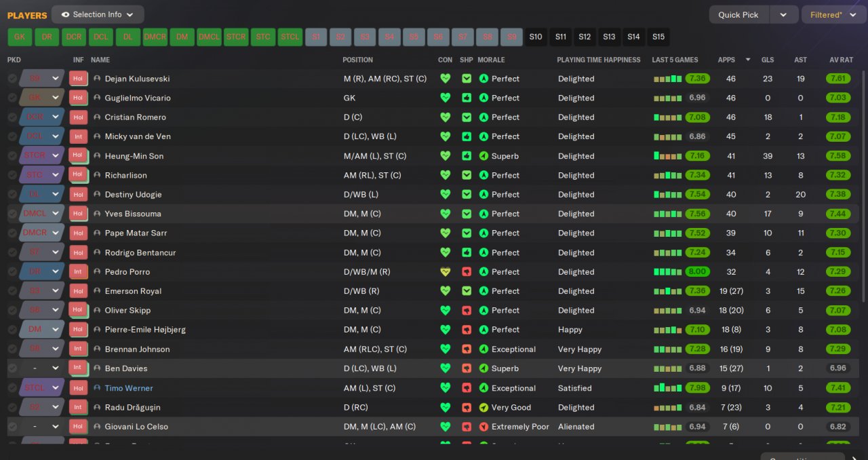This screenshot has height=460, width=868.
Task: Select the GK position button in top bar
Action: click(x=20, y=37)
